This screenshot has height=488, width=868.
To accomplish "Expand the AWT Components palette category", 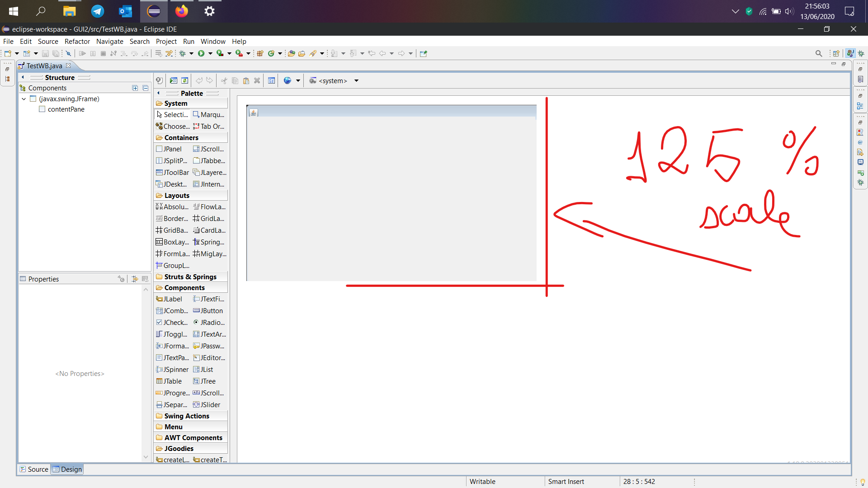I will pyautogui.click(x=191, y=438).
